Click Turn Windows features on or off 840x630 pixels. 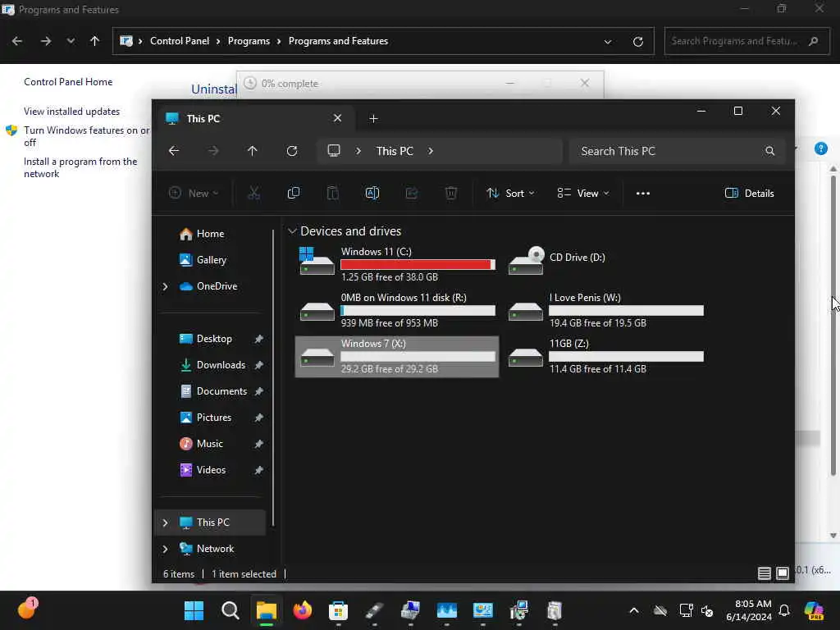click(86, 136)
